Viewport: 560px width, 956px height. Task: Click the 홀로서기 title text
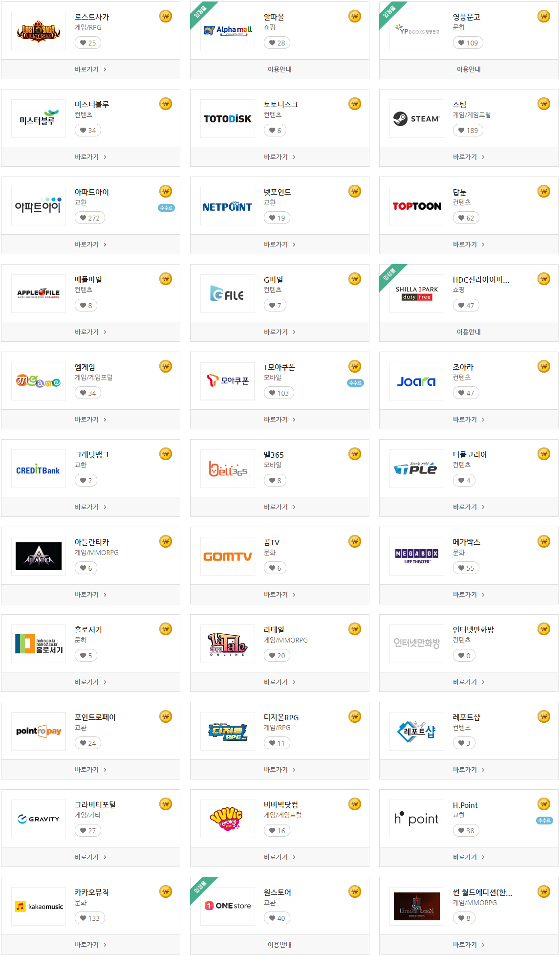(88, 630)
